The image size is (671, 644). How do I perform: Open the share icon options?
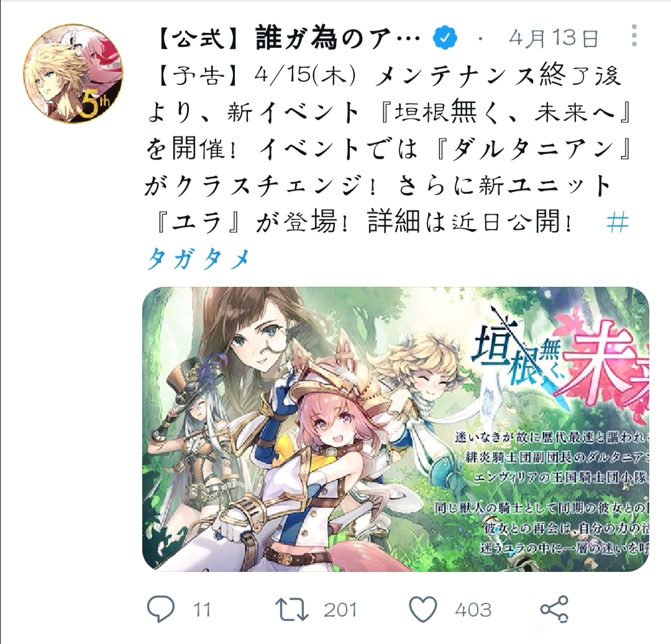(555, 609)
